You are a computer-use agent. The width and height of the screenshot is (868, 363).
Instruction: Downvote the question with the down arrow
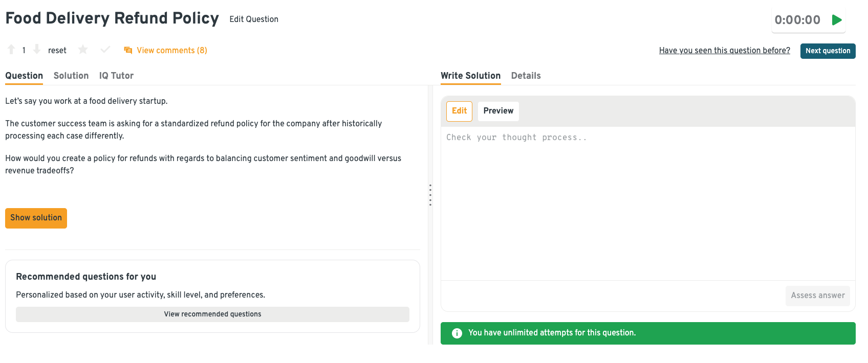coord(37,50)
